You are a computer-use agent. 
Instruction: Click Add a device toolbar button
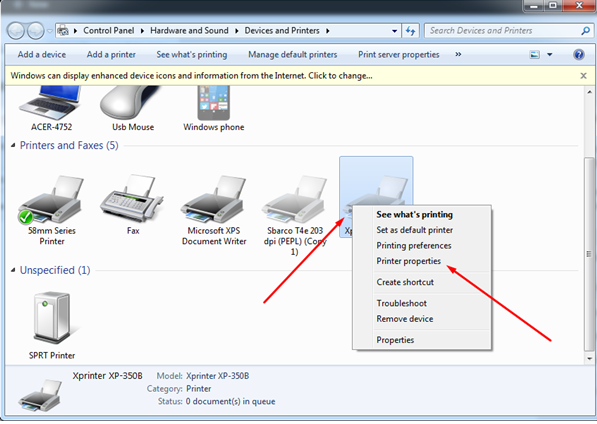[42, 55]
